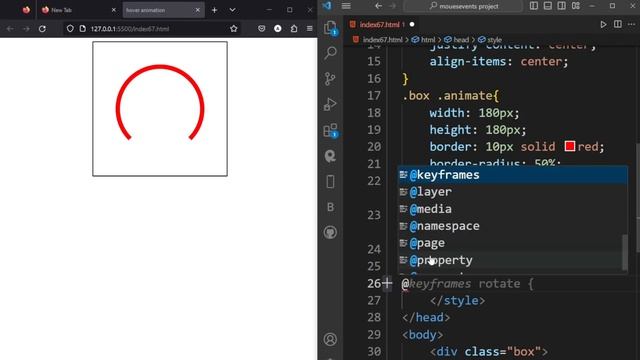Click the suggestion list scrollbar thumb
Viewport: 640px width, 360px height.
624,252
